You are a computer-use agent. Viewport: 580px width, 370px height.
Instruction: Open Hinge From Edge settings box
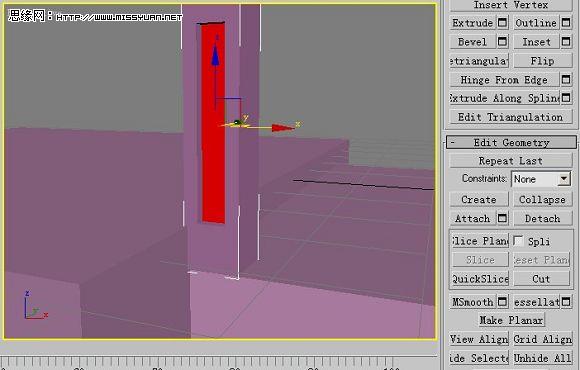(566, 80)
